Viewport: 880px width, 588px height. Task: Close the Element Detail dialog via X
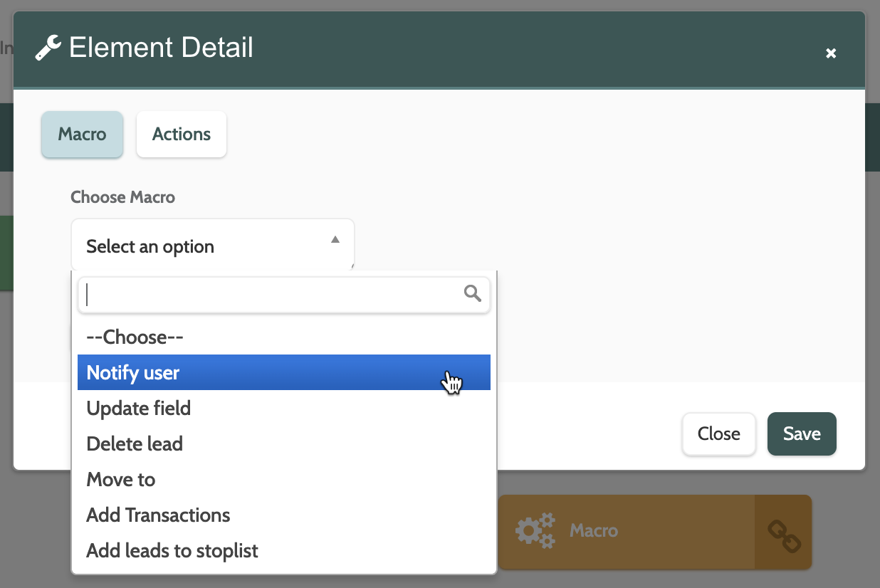tap(830, 53)
